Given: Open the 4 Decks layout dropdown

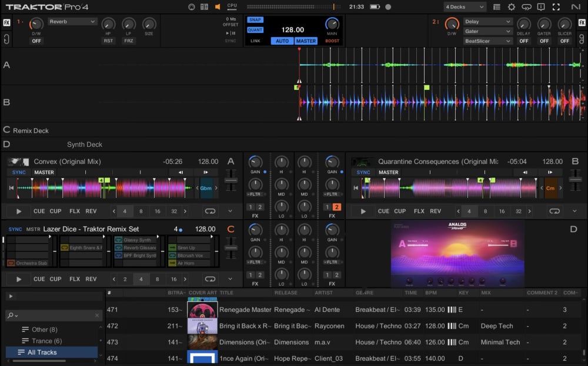Looking at the screenshot, I should point(465,7).
